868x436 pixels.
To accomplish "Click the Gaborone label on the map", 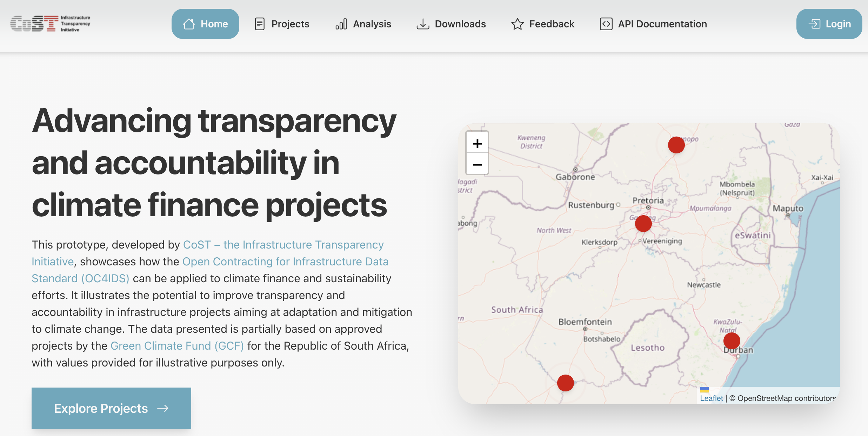I will pyautogui.click(x=575, y=177).
